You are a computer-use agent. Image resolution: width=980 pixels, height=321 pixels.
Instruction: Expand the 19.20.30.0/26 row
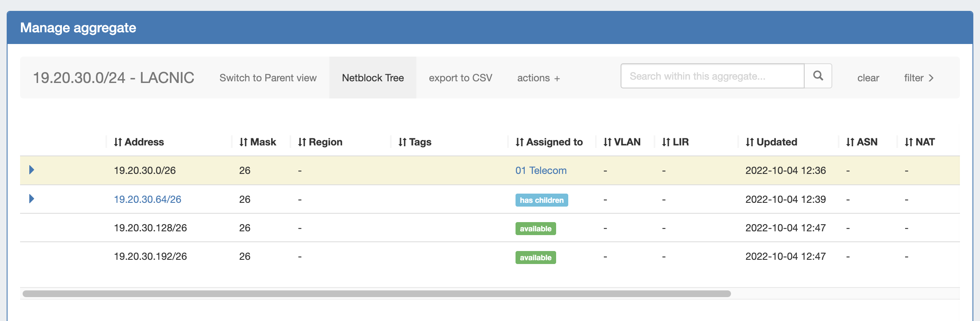(31, 170)
